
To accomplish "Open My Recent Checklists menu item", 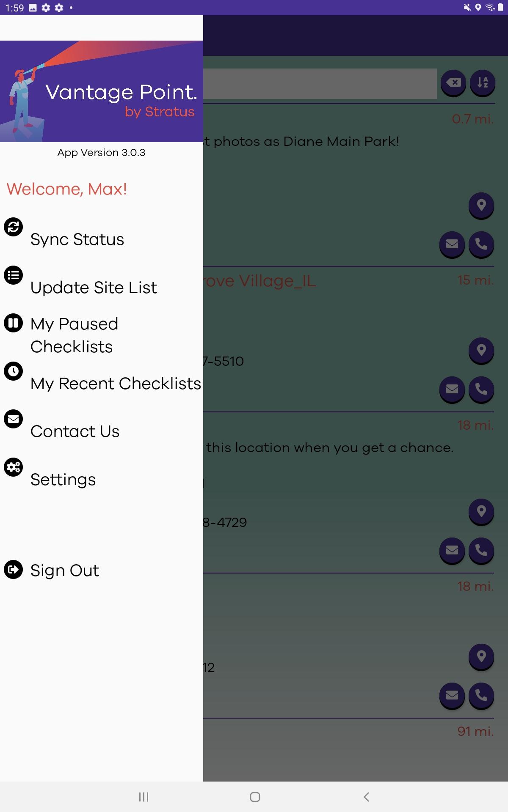I will (116, 384).
